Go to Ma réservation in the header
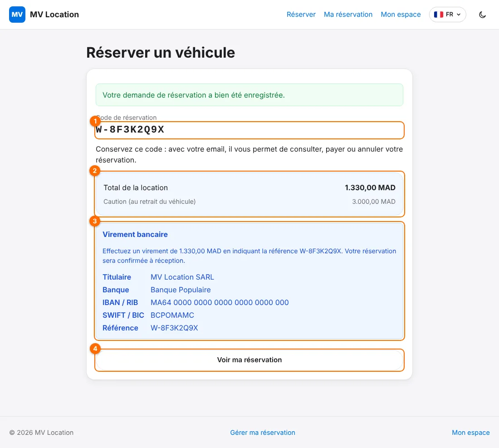The image size is (499, 448). [348, 15]
